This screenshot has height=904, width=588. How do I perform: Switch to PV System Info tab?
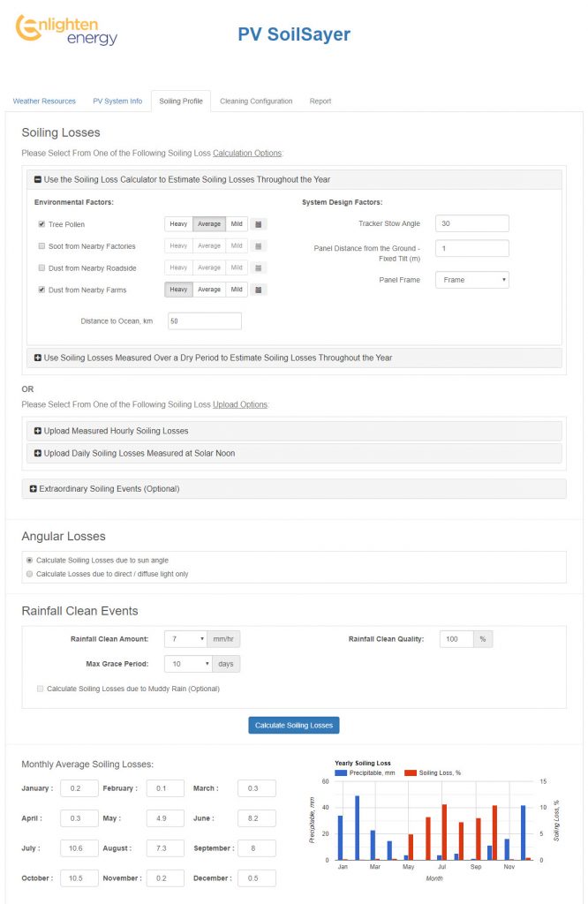coord(117,102)
